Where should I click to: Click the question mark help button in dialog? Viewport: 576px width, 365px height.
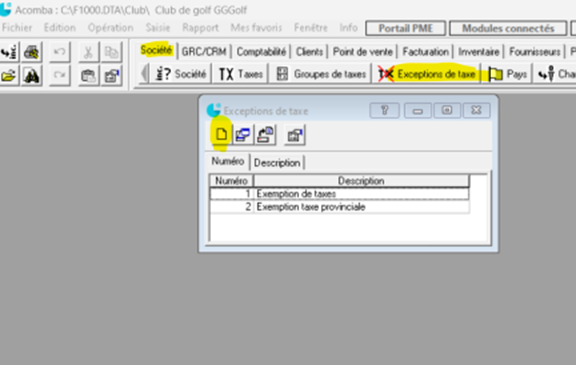[x=384, y=110]
